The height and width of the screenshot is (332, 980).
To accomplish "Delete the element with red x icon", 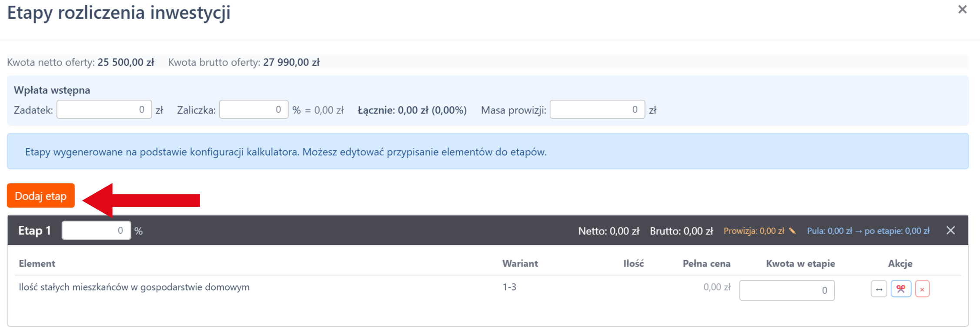I will (x=922, y=289).
